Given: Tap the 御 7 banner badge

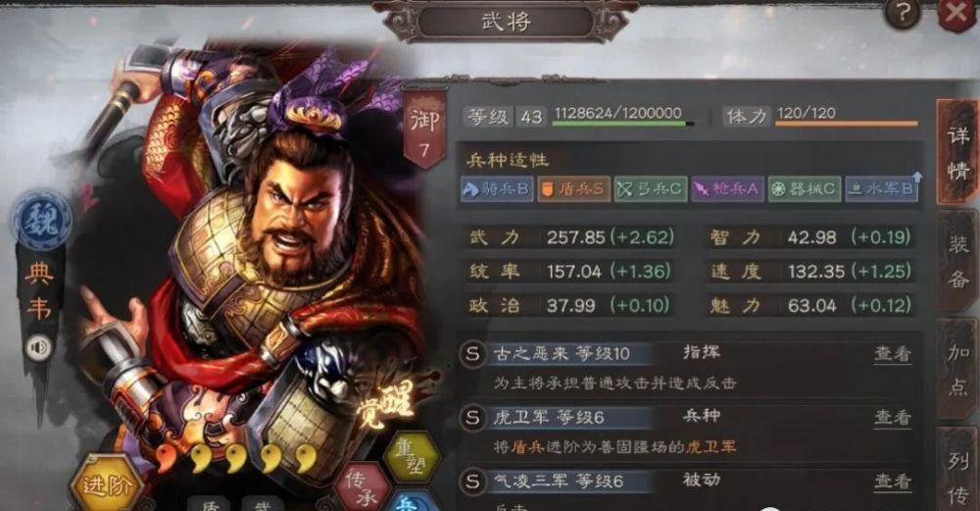Looking at the screenshot, I should [424, 130].
